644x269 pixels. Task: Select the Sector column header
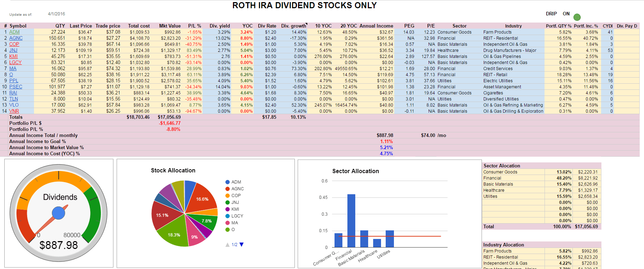pos(459,26)
